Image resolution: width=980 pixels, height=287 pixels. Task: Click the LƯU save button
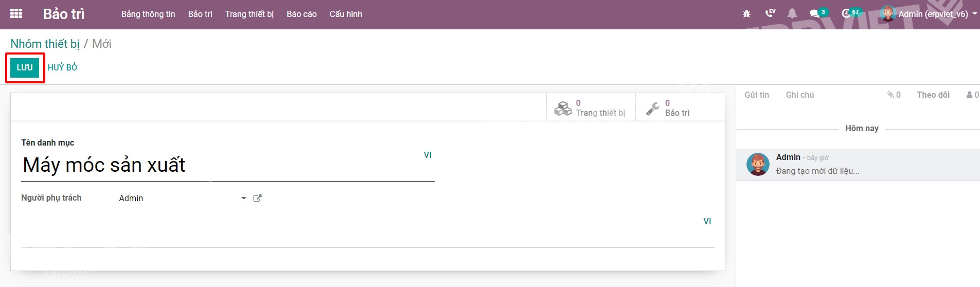25,67
